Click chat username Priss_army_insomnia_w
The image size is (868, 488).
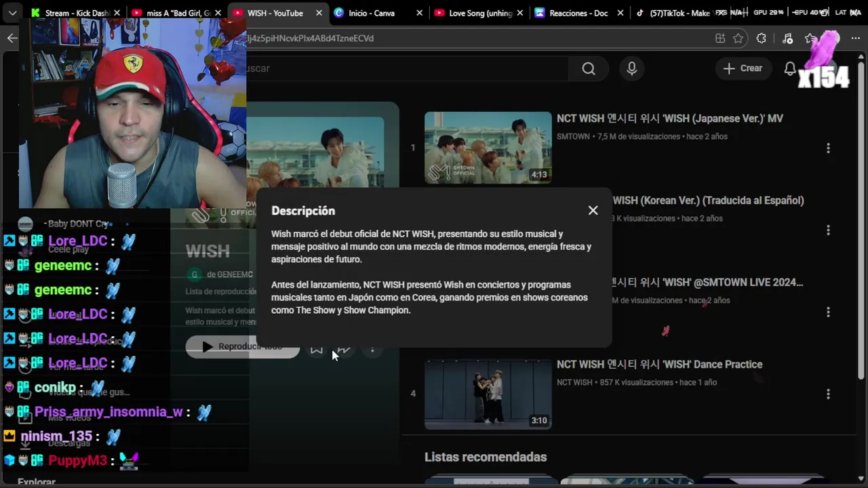pyautogui.click(x=108, y=412)
